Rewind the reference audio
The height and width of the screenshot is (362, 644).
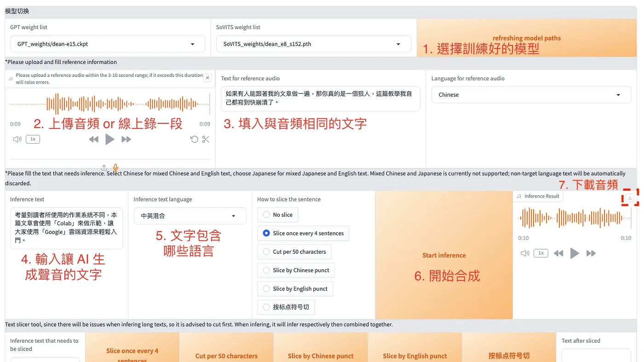point(94,139)
